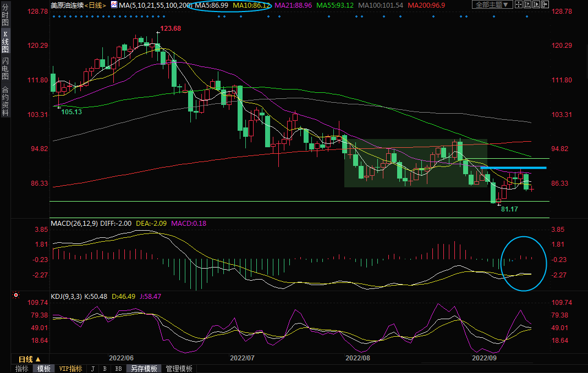The height and width of the screenshot is (373, 588).
Task: Click the 105.13 low price label
Action: (x=71, y=112)
